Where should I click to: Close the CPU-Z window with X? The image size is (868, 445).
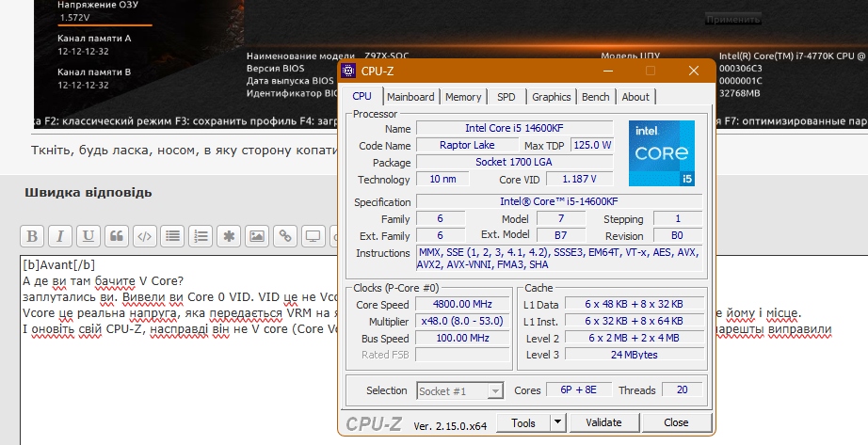694,71
